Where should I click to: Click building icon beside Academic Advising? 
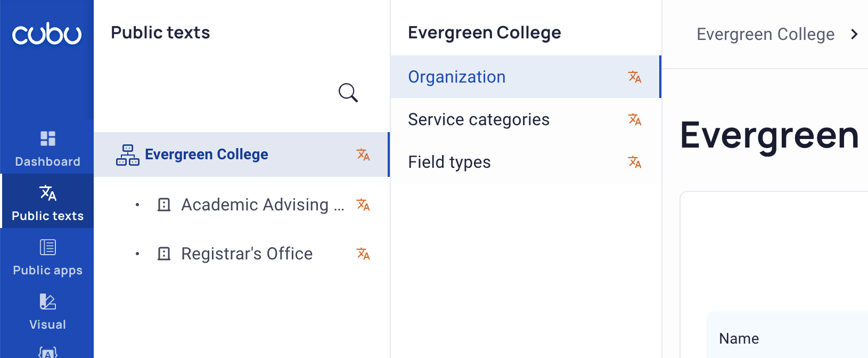[x=164, y=205]
